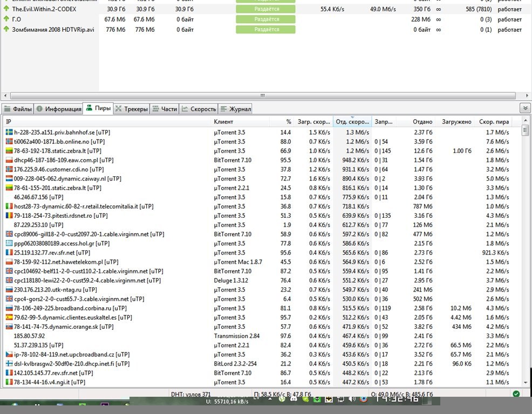The height and width of the screenshot is (414, 532).
Task: Click the µTorrent Mac 1.8.7 client cell
Action: coord(238,262)
